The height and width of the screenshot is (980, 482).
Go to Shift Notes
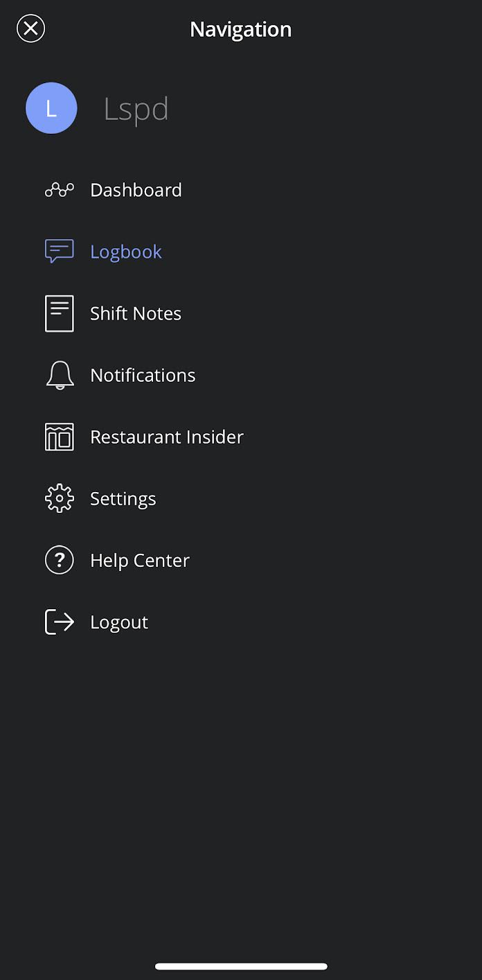(x=136, y=313)
